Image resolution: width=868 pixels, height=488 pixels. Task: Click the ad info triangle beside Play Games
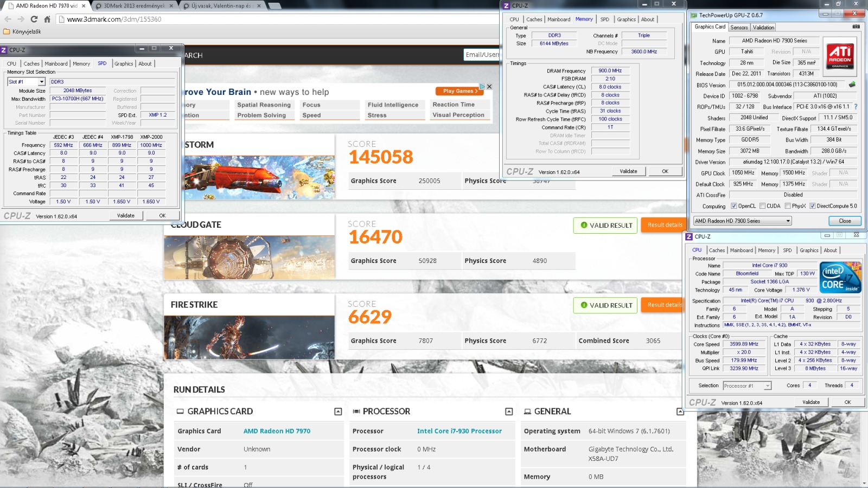click(x=482, y=86)
